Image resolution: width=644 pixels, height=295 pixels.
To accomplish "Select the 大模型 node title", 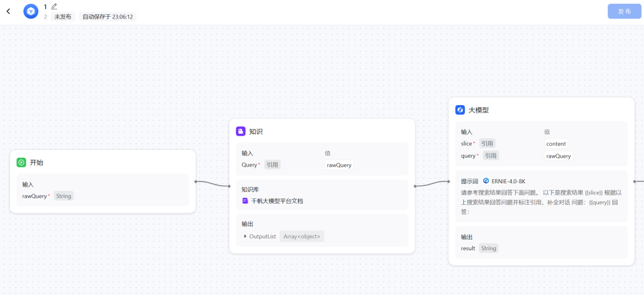I will point(478,110).
